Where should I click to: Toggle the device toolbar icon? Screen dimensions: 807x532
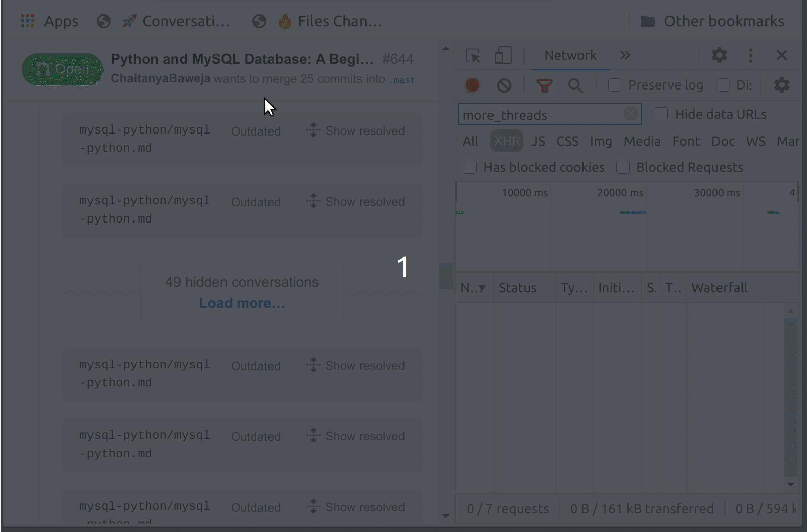pyautogui.click(x=503, y=55)
